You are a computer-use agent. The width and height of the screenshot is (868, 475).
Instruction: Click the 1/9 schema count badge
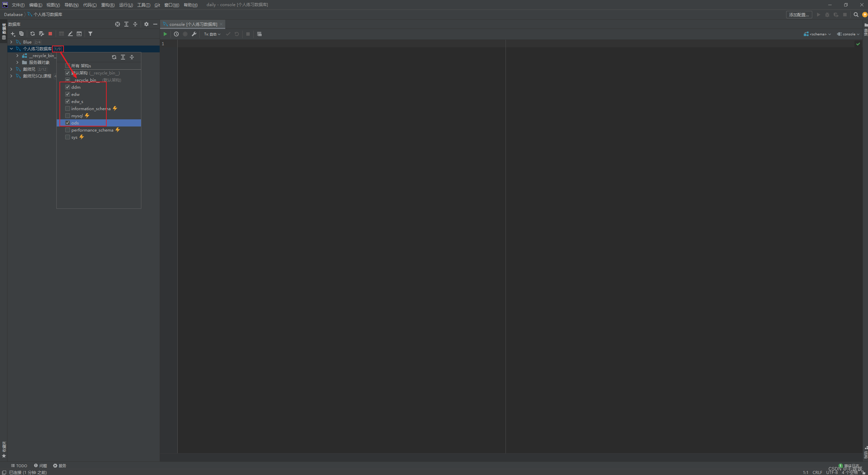58,49
